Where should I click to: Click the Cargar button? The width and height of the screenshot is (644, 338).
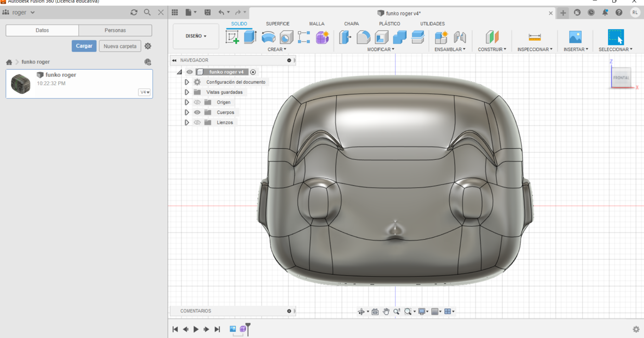pos(84,46)
